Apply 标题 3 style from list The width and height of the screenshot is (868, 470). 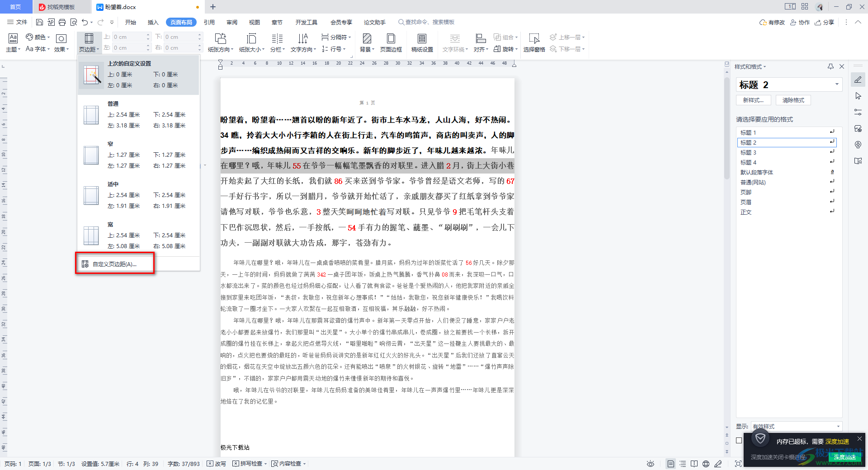[x=787, y=152]
